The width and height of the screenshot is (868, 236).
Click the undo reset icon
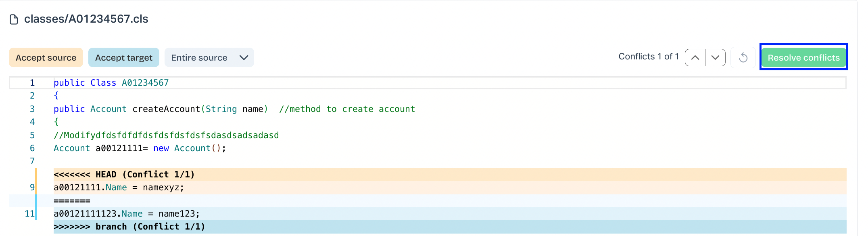pyautogui.click(x=743, y=58)
